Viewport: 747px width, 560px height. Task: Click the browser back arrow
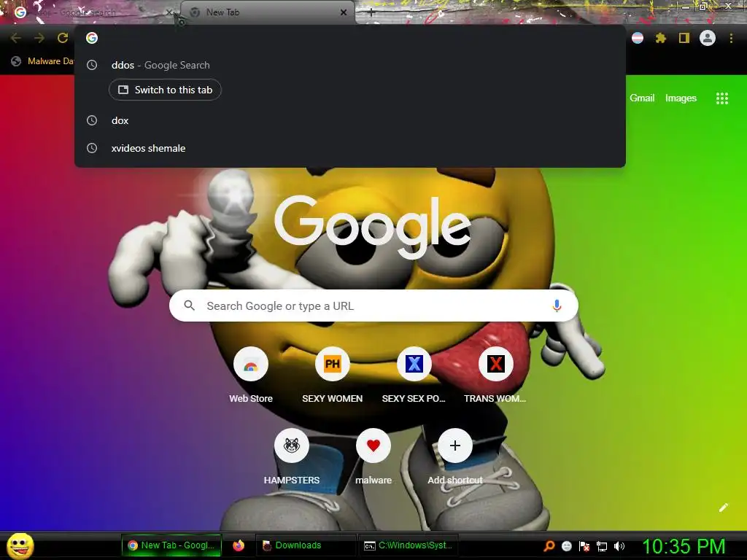[16, 38]
